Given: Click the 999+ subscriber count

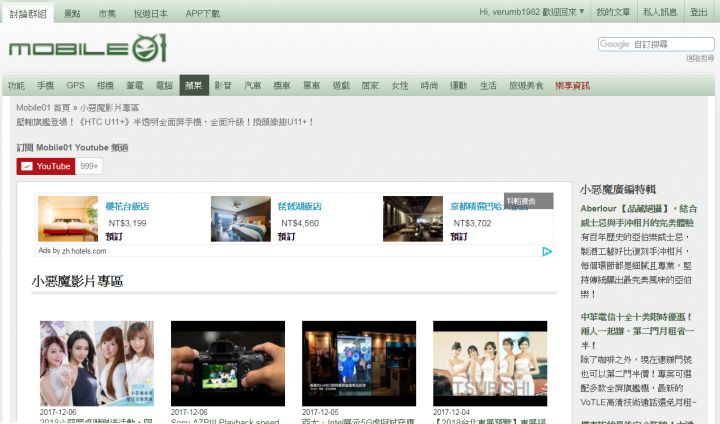Looking at the screenshot, I should click(89, 166).
